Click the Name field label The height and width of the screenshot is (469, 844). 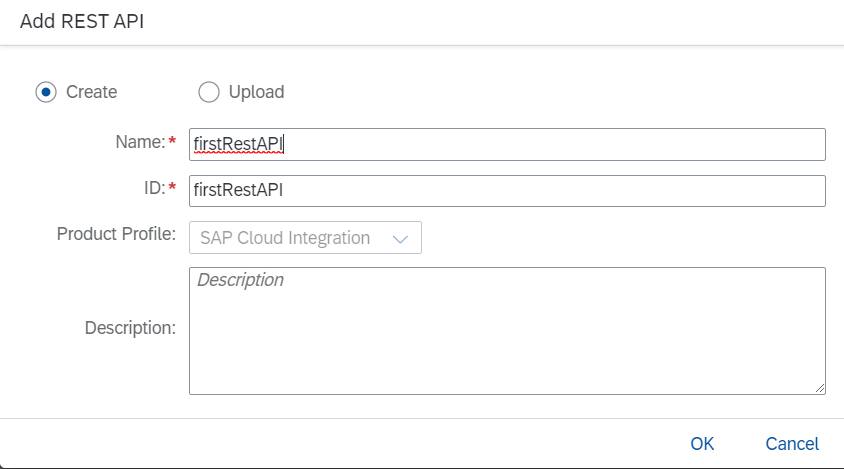point(139,143)
